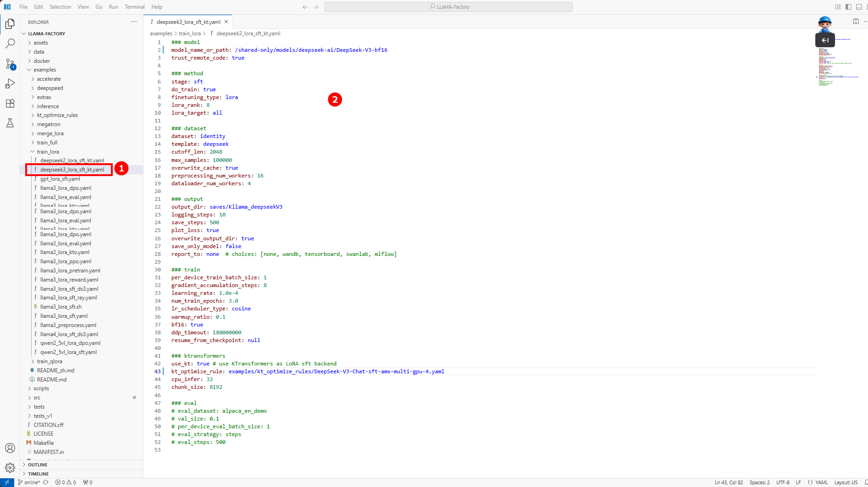This screenshot has height=487, width=868.
Task: Click the Split Editor Right icon
Action: [856, 22]
